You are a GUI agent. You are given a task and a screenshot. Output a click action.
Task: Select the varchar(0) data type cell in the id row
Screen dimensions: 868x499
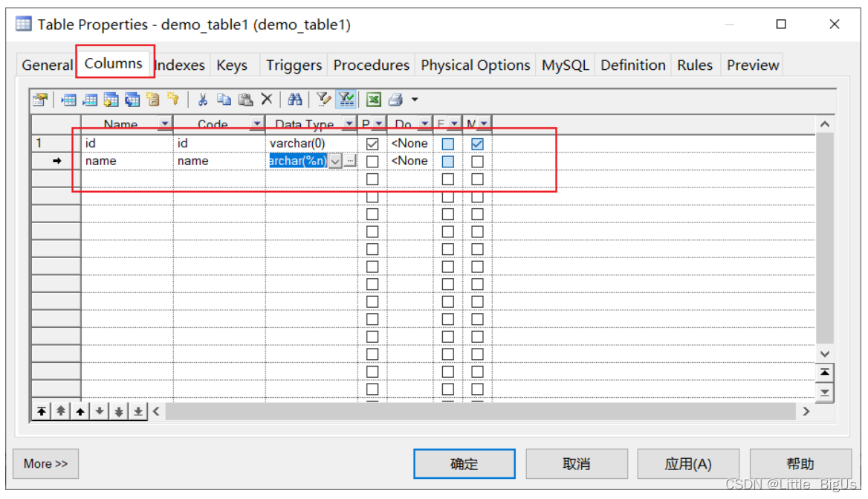click(311, 144)
